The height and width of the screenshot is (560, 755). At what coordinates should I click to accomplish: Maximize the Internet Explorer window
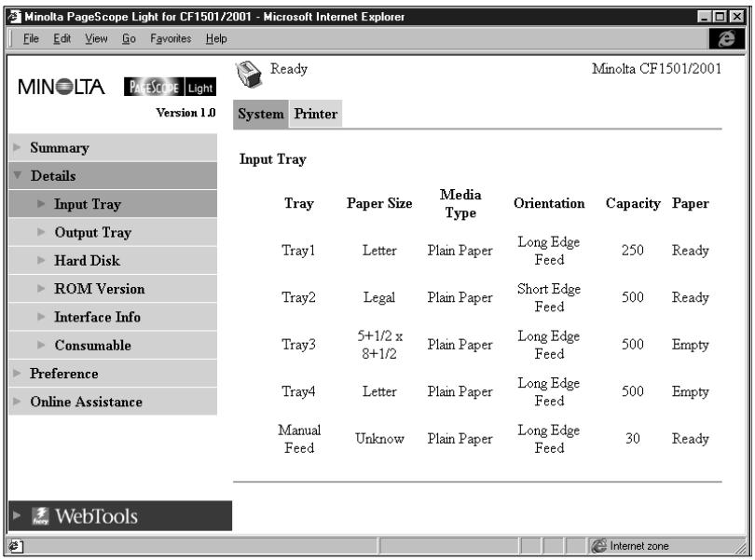pos(720,17)
